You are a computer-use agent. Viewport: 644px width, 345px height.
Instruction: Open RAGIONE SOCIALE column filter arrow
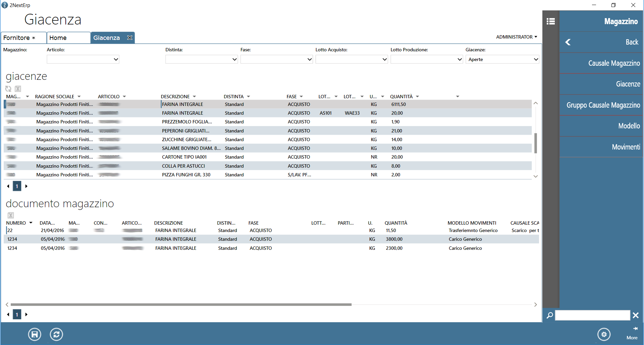(79, 97)
